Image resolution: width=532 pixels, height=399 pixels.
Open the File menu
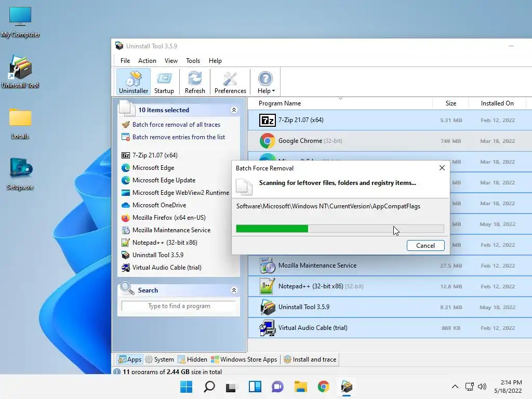click(x=125, y=61)
